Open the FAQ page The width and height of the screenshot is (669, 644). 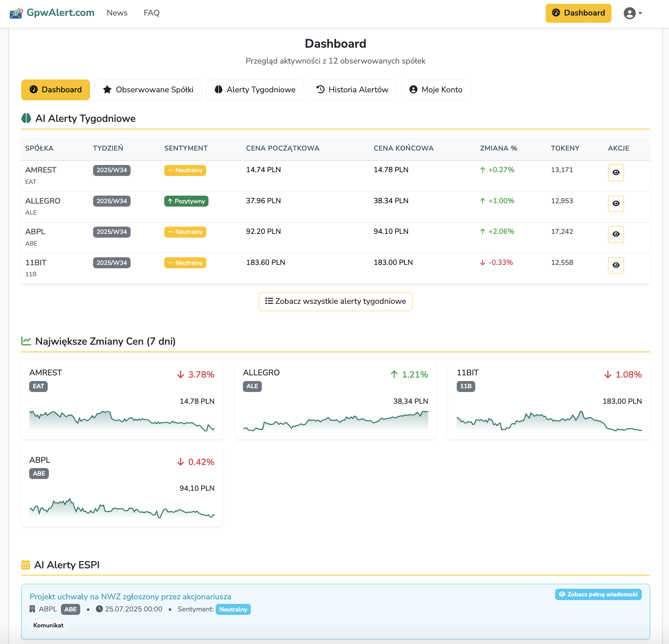pyautogui.click(x=151, y=13)
